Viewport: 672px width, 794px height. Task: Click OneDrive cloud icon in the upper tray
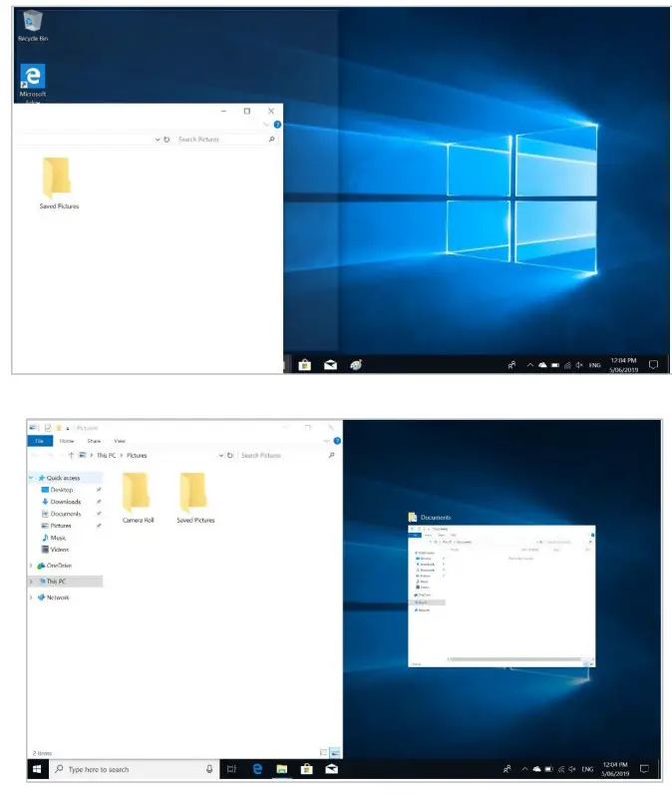(x=542, y=365)
